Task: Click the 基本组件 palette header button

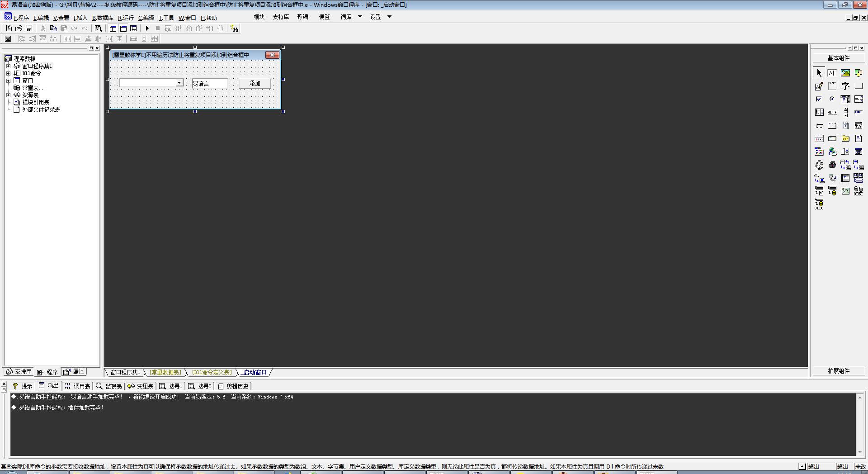Action: tap(839, 58)
